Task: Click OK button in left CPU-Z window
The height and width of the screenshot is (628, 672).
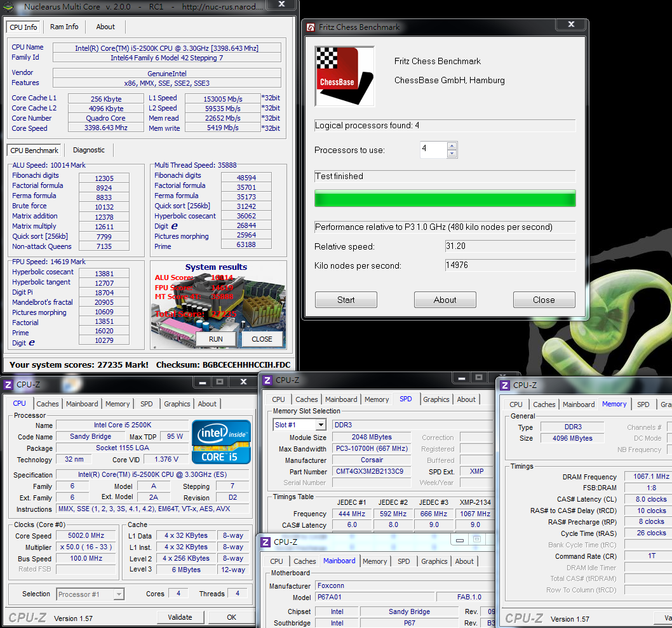Action: tap(231, 617)
